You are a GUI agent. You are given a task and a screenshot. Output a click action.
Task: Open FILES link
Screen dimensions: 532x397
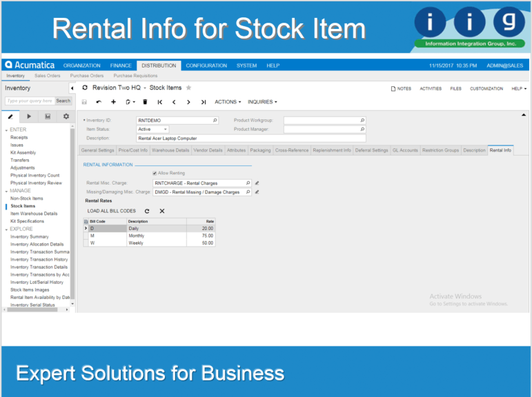pyautogui.click(x=455, y=88)
